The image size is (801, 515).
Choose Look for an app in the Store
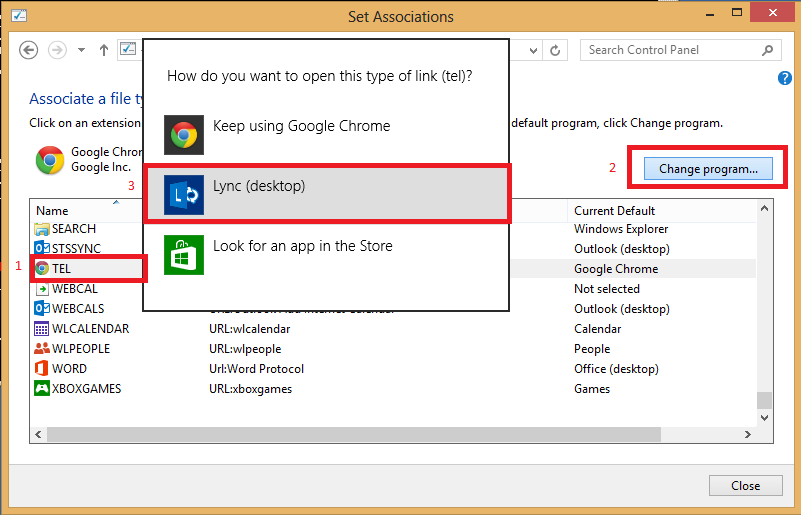326,255
